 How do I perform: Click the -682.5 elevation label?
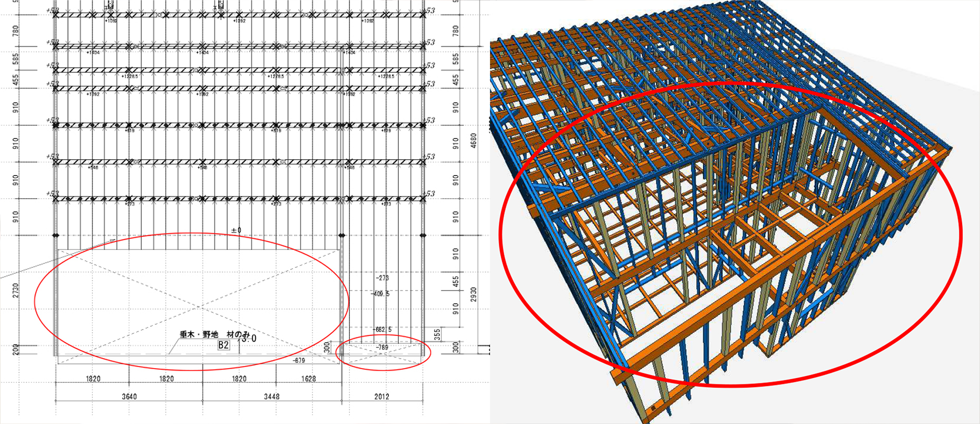(382, 329)
